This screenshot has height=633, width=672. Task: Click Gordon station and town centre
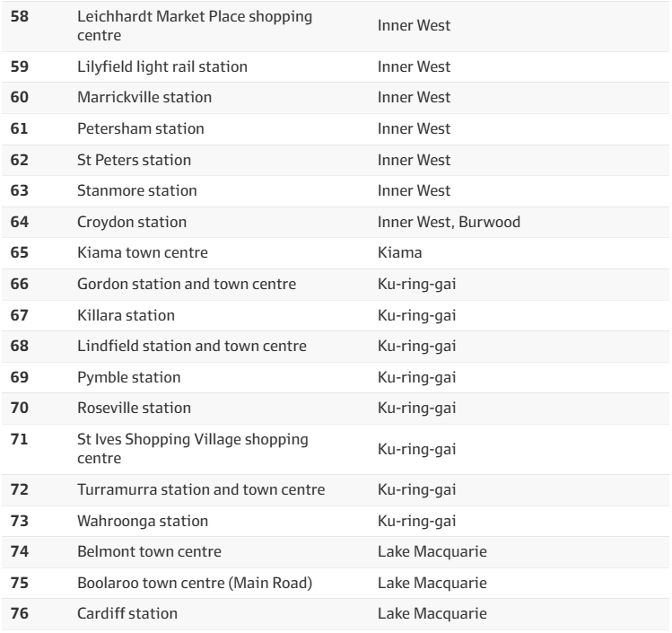(187, 285)
